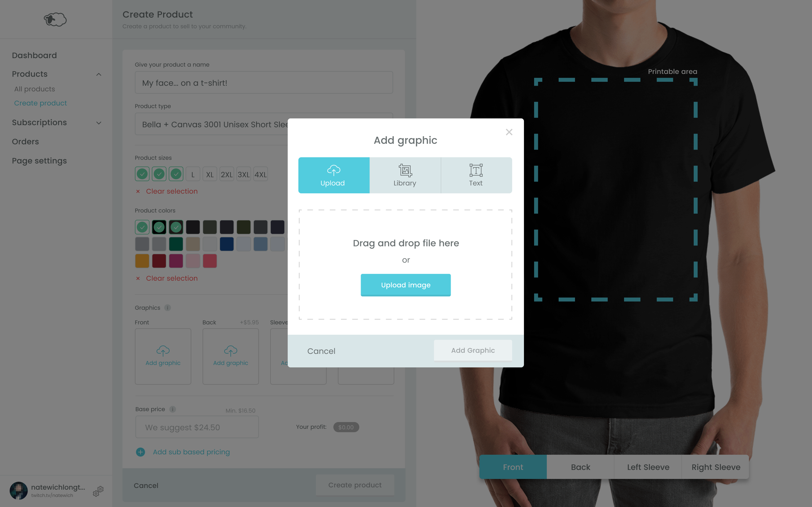
Task: Switch preview to Left Sleeve
Action: [x=648, y=467]
